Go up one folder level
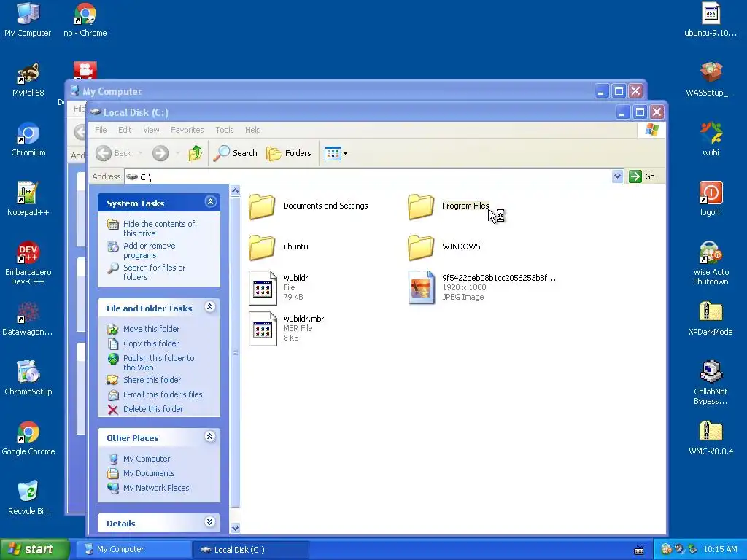 point(196,153)
